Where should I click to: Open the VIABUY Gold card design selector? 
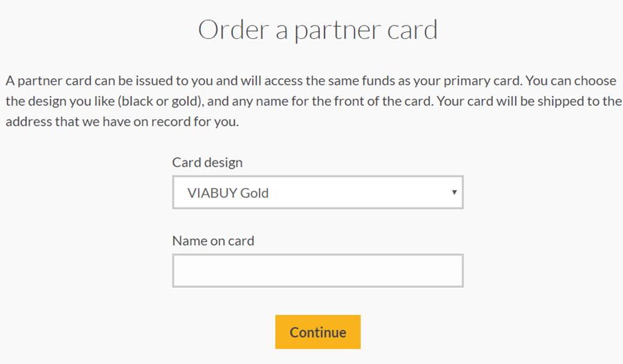pos(317,192)
